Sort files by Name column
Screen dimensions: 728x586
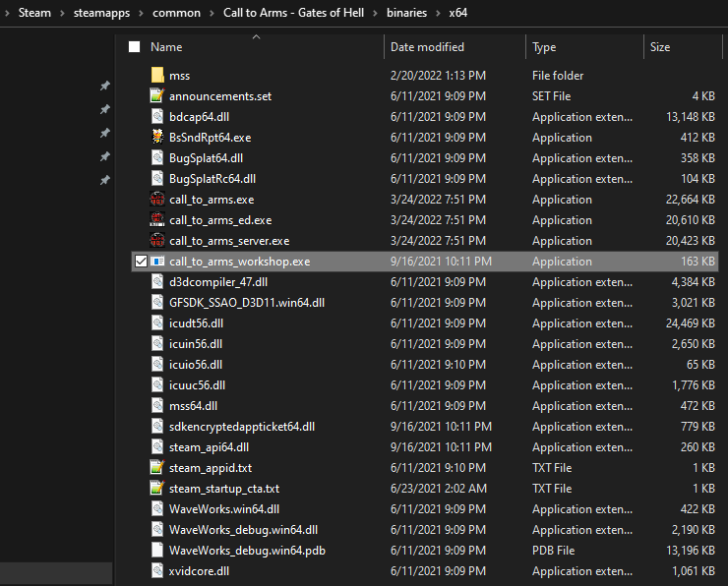point(166,47)
